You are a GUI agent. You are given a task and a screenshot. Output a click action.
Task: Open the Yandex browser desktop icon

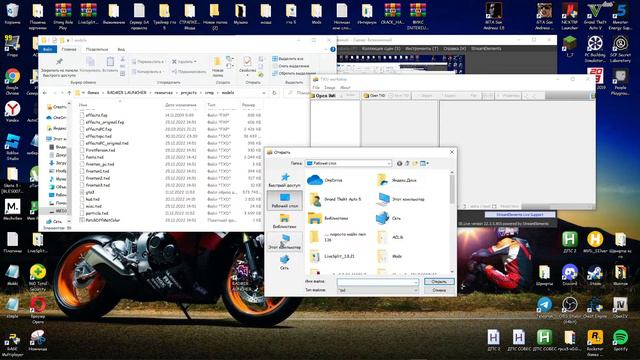[x=12, y=112]
